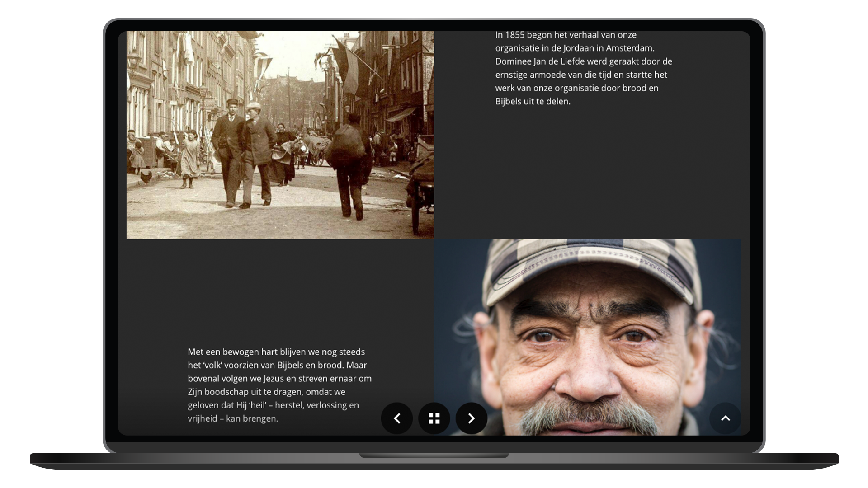Click paragraph starting 'In 1855 begon'
Image resolution: width=868 pixels, height=488 pixels.
tap(583, 68)
